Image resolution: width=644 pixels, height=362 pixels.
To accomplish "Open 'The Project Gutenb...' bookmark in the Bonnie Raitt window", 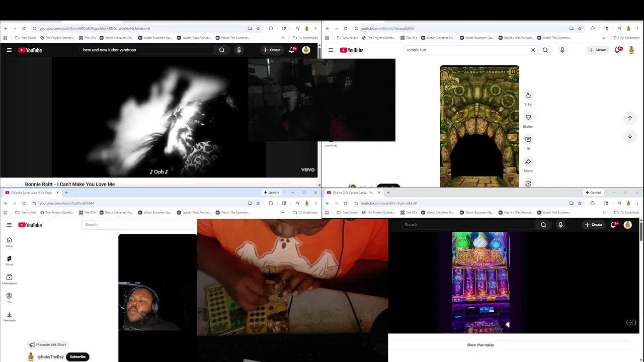I will pos(57,38).
